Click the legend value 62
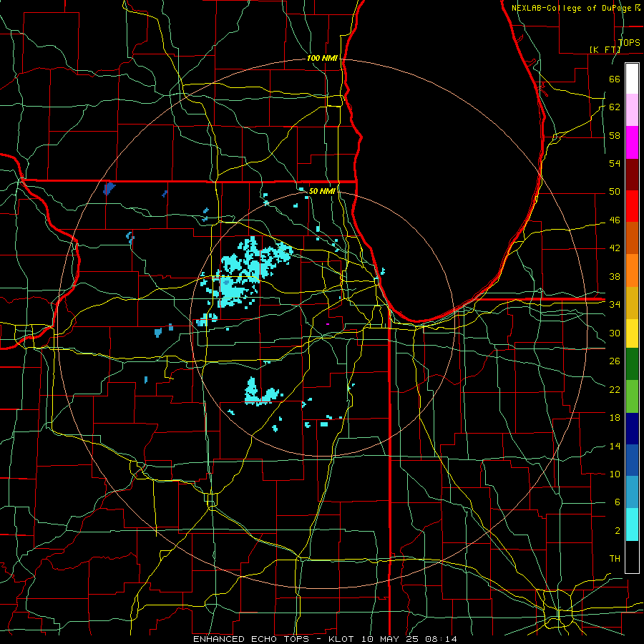644x644 pixels. coord(615,107)
